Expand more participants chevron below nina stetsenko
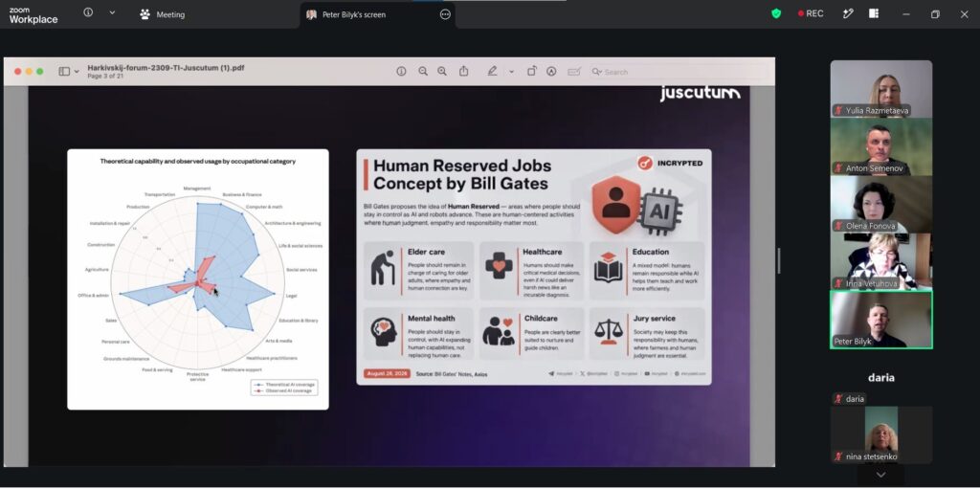980x489 pixels. click(x=880, y=476)
